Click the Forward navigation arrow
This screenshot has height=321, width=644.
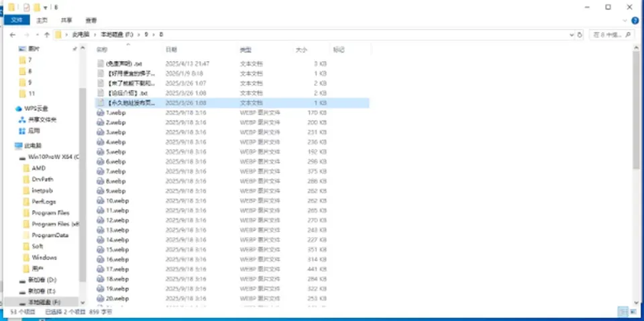click(x=26, y=35)
